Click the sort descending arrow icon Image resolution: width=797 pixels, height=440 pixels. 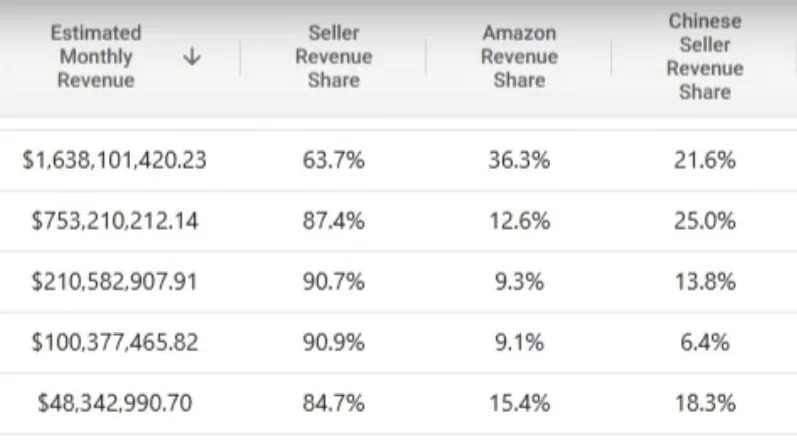click(x=192, y=56)
